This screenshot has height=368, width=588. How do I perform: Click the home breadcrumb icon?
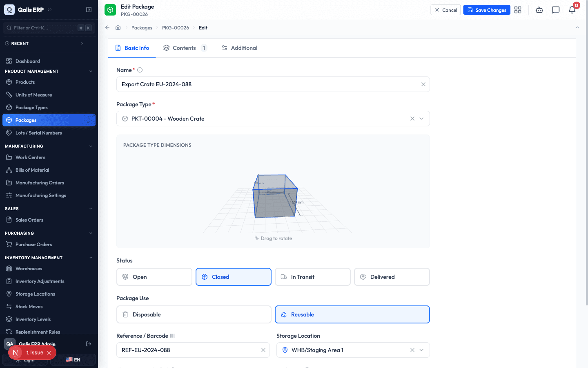(118, 27)
